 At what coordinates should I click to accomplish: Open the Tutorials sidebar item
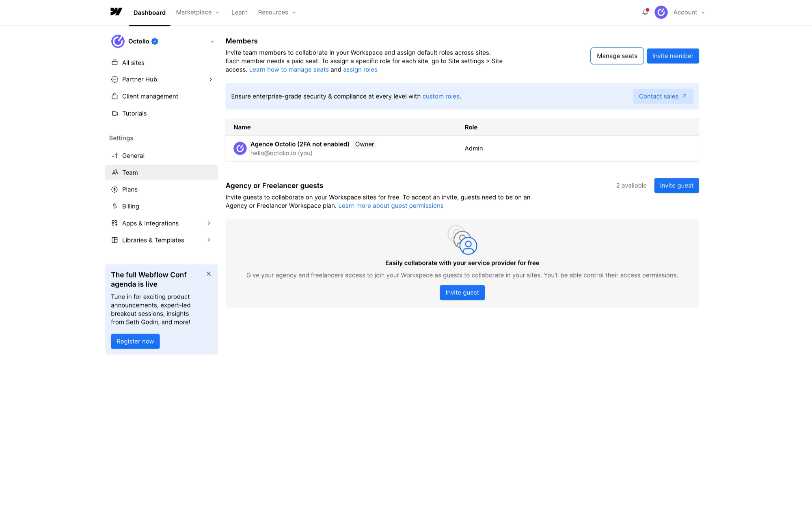[134, 113]
